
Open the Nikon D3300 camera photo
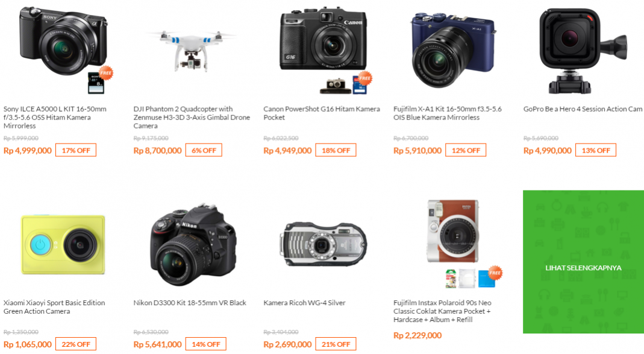click(193, 244)
